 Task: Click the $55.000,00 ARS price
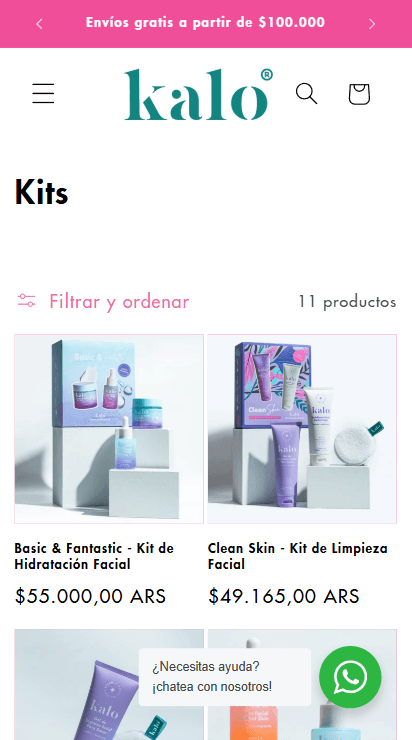(90, 596)
